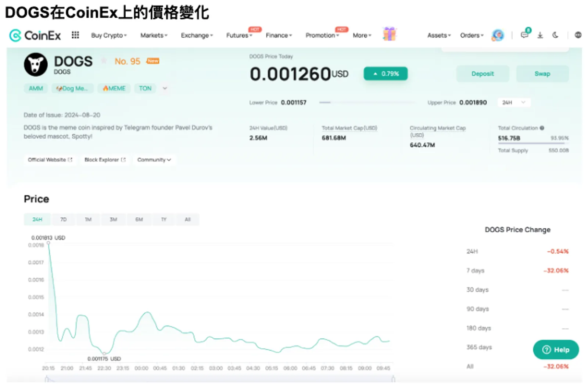
Task: Select the All chart tab
Action: click(188, 219)
